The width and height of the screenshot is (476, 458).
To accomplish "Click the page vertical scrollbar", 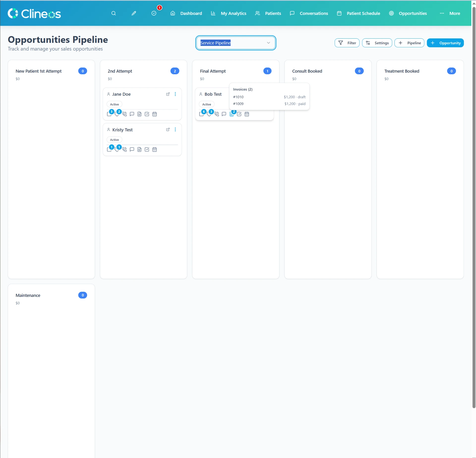I will click(474, 207).
